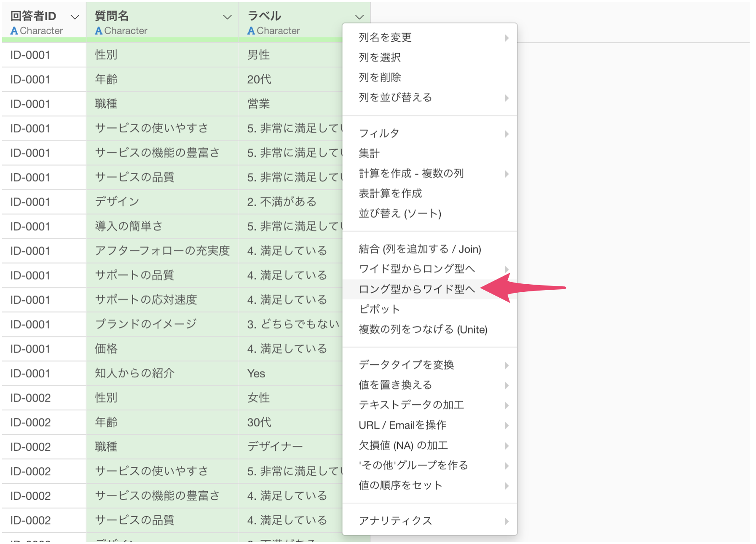
Task: Click the 回答者ID column header
Action: [33, 16]
